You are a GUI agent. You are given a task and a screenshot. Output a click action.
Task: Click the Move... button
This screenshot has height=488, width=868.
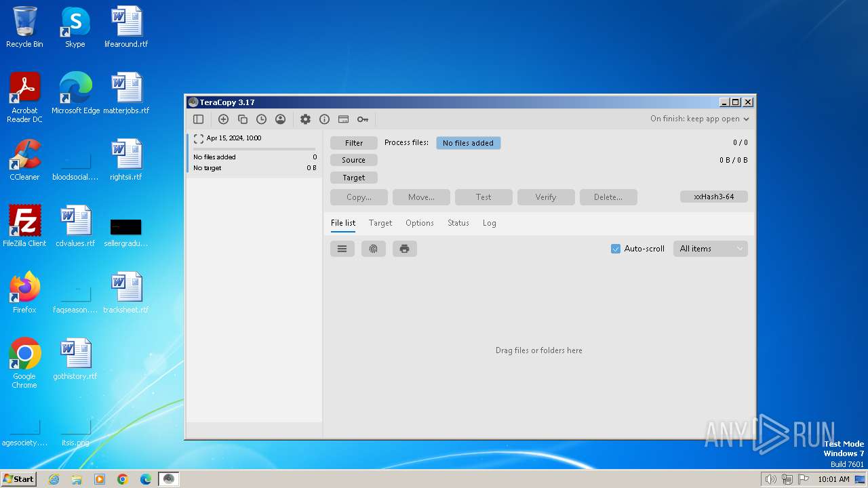coord(421,197)
